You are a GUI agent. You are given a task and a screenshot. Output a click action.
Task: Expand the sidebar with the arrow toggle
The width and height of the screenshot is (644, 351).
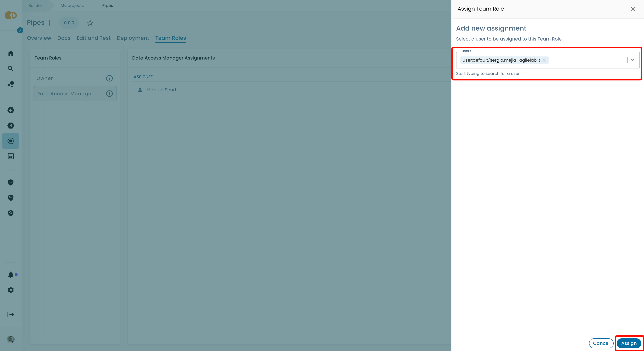20,30
